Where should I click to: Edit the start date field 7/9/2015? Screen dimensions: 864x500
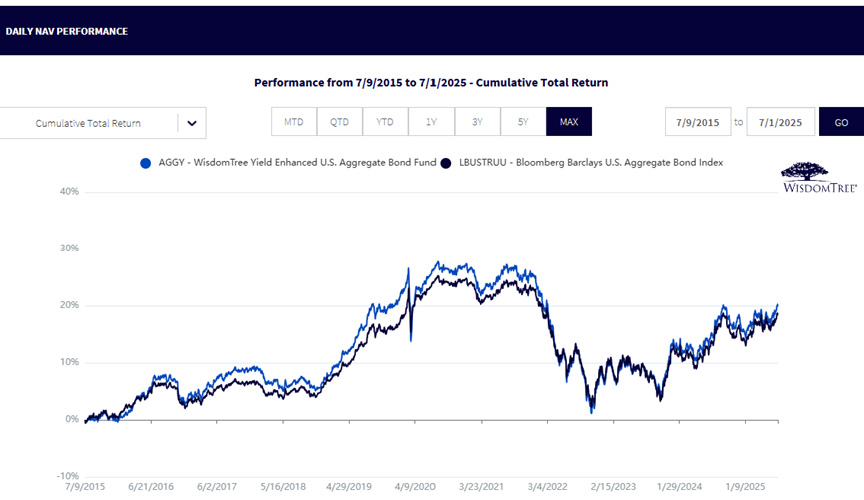[x=698, y=122]
